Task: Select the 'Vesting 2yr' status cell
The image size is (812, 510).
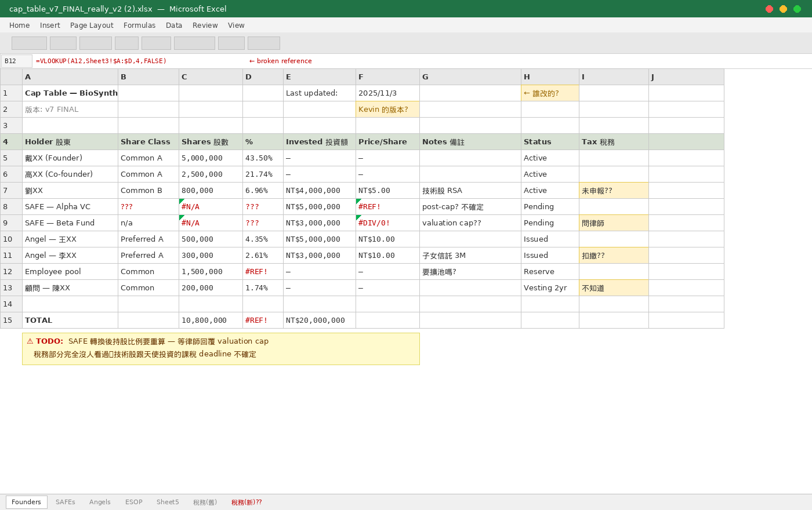Action: (x=550, y=288)
